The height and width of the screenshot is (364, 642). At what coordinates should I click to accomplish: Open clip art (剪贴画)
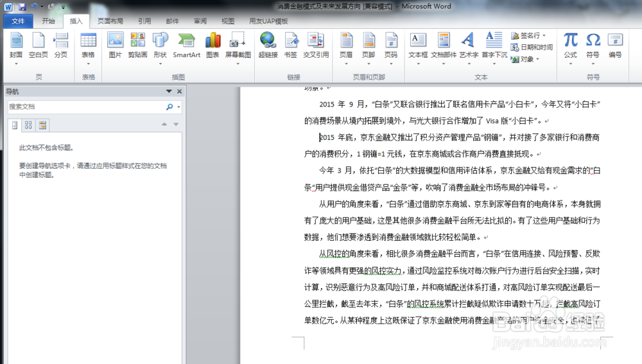pos(137,46)
